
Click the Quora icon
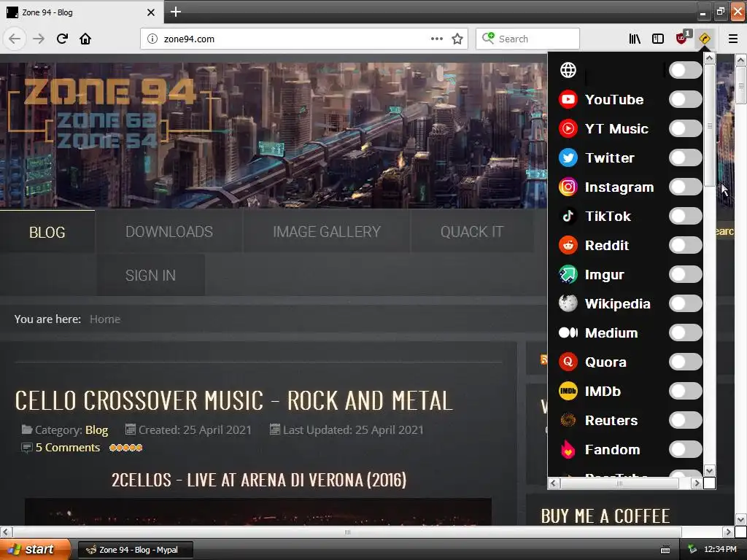coord(568,362)
